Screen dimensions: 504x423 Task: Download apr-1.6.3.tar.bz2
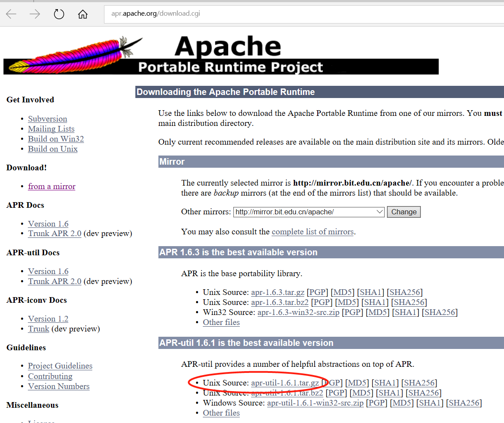point(280,302)
